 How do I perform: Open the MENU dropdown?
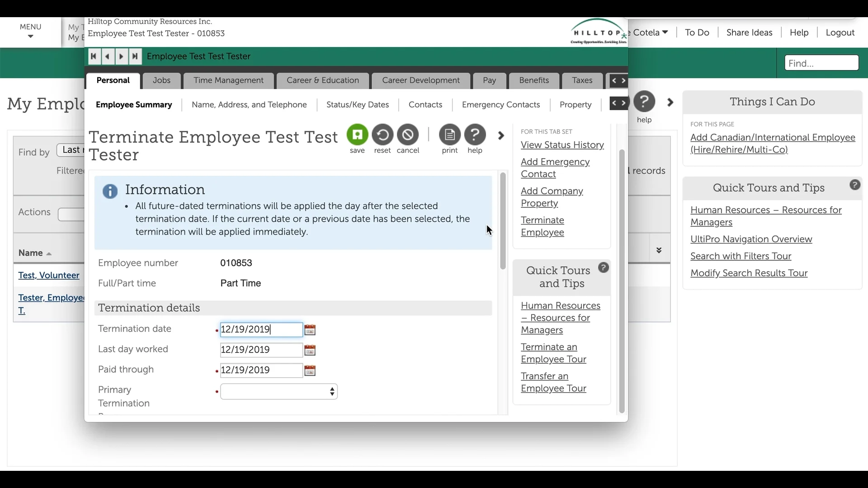(30, 31)
